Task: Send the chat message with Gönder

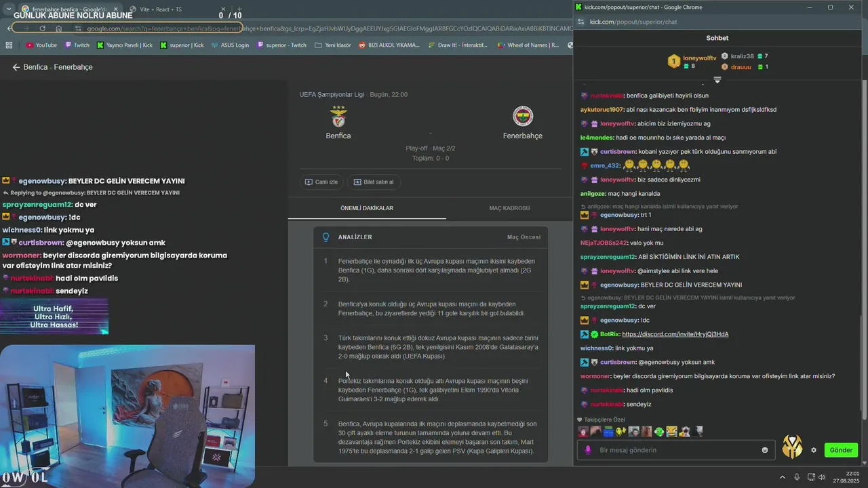Action: click(841, 450)
